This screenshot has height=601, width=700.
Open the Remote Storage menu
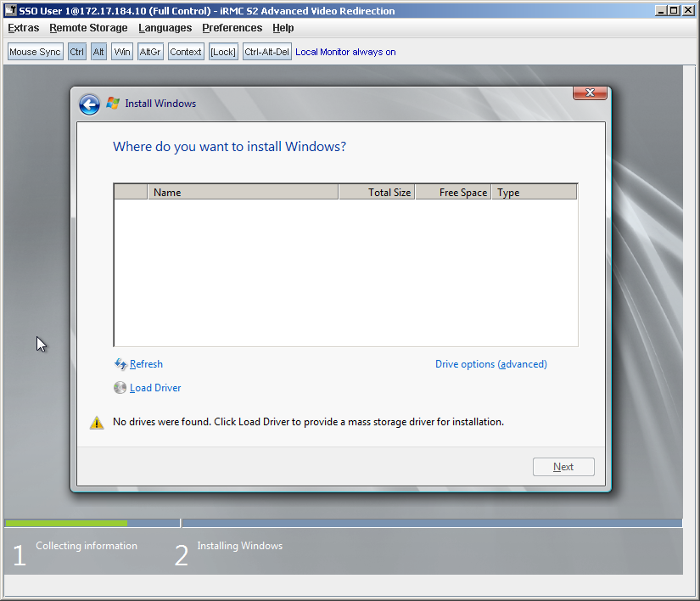[88, 28]
